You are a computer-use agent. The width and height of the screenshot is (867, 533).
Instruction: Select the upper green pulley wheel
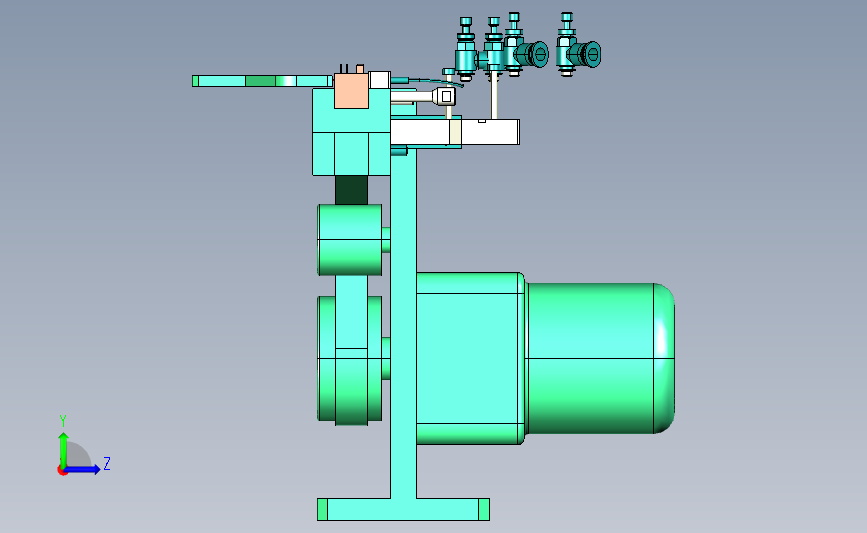point(349,239)
